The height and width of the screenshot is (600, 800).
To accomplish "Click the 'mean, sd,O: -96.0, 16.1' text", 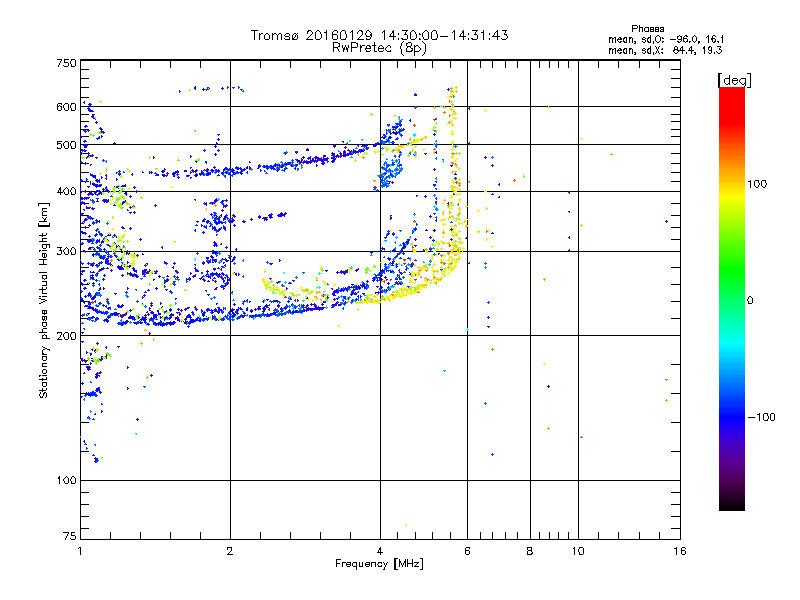I will 666,39.
